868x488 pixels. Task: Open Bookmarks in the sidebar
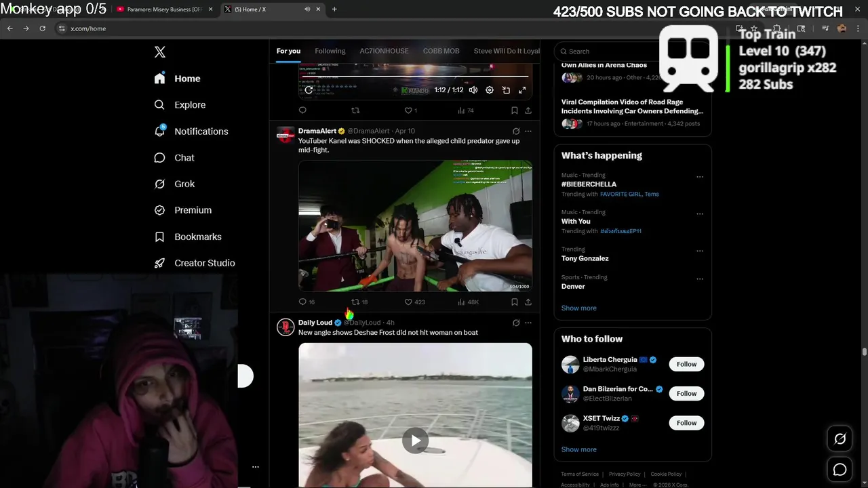pos(188,237)
